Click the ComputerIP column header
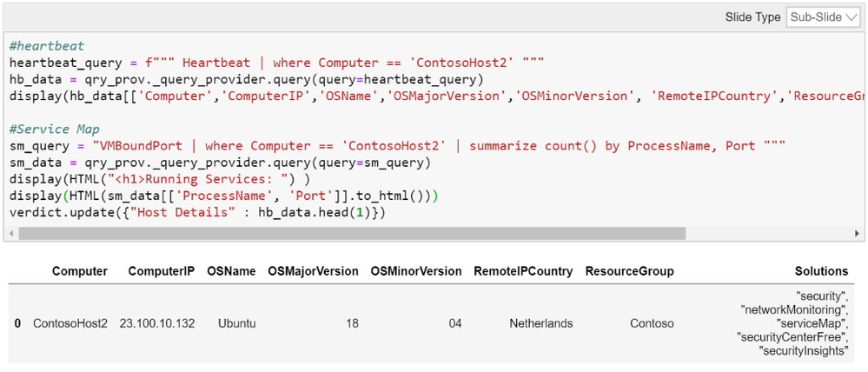 point(161,271)
